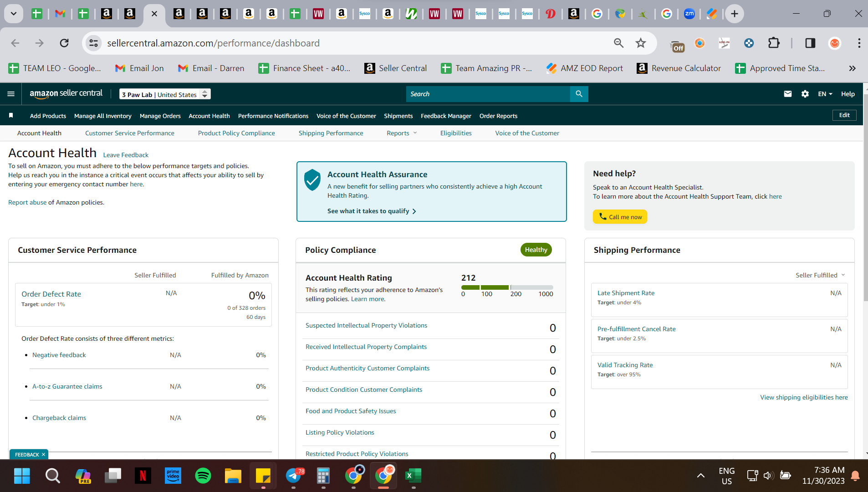Select Manage All Inventory in nav bar
The height and width of the screenshot is (492, 868).
point(103,116)
